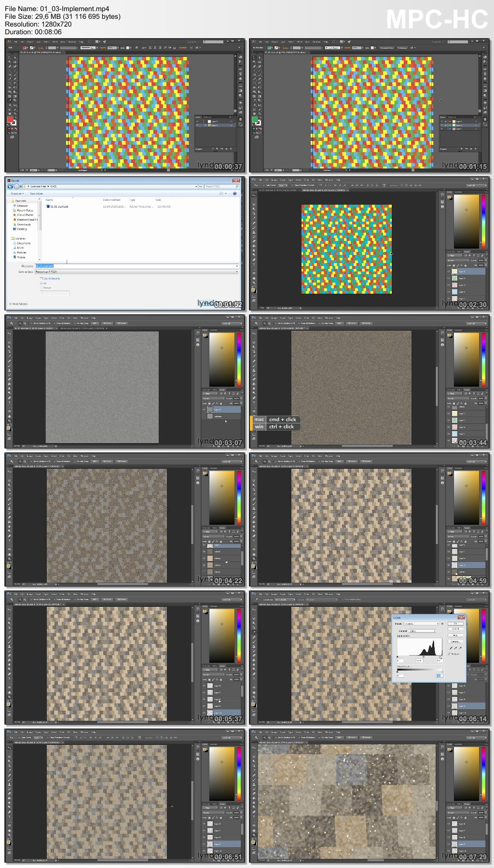Expand the File name history dropdown arrow in the Export dialog

(237, 266)
